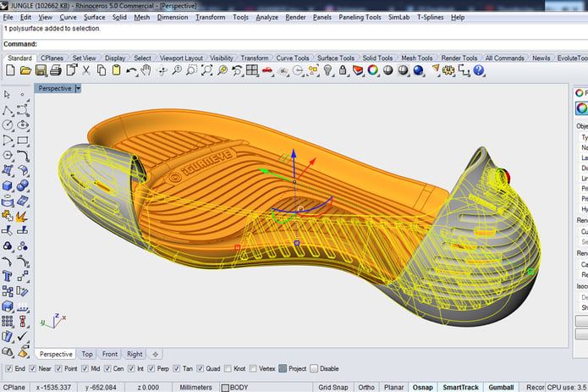This screenshot has height=392, width=588.
Task: Toggle Ortho in status bar
Action: 366,387
